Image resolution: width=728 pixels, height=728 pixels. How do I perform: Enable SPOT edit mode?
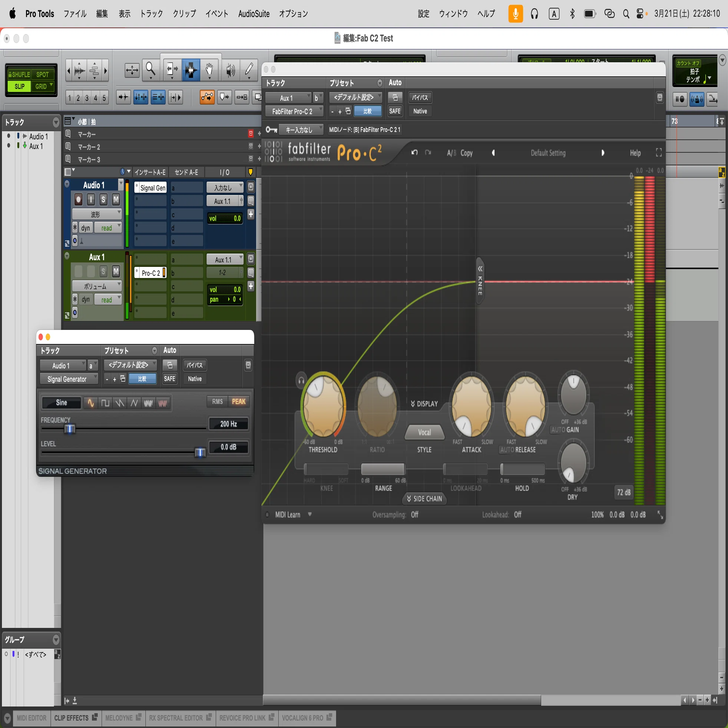tap(42, 75)
